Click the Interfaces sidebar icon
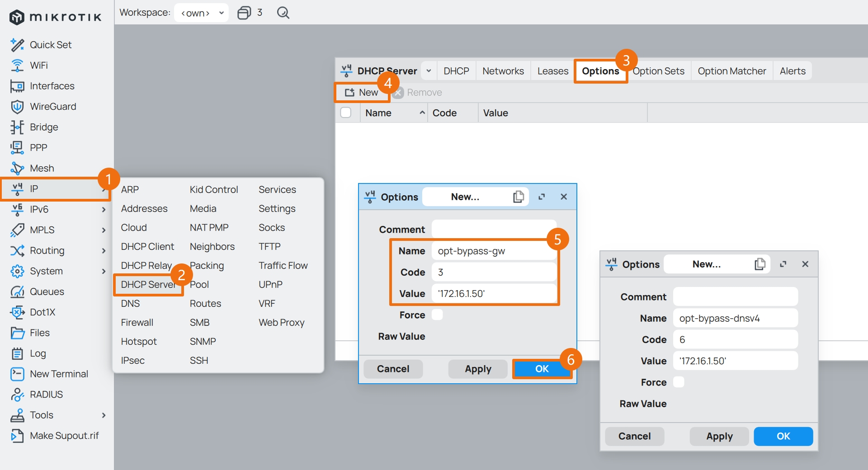868x470 pixels. (17, 86)
